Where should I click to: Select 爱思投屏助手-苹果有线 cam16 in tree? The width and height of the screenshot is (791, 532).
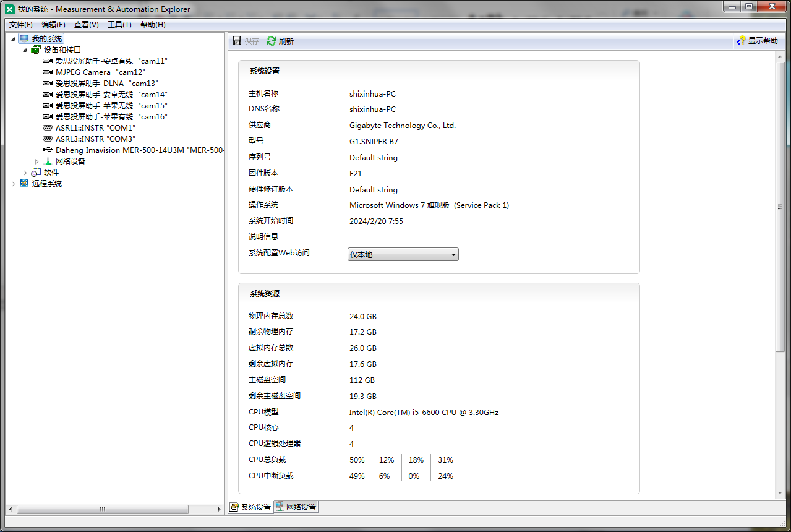pyautogui.click(x=111, y=117)
